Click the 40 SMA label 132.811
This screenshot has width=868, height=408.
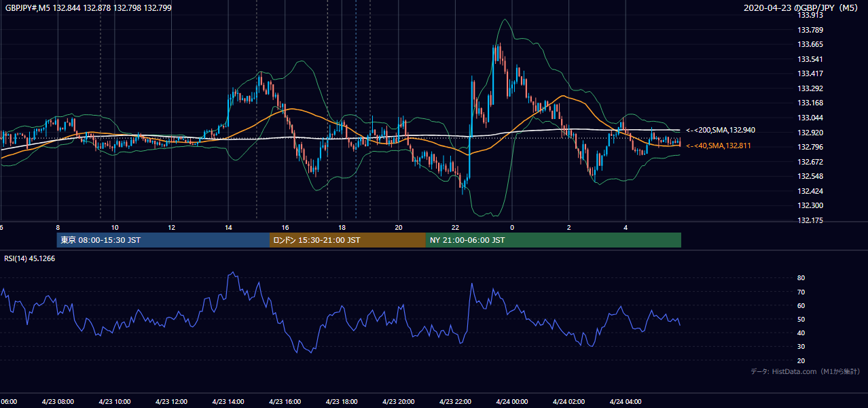tap(719, 146)
